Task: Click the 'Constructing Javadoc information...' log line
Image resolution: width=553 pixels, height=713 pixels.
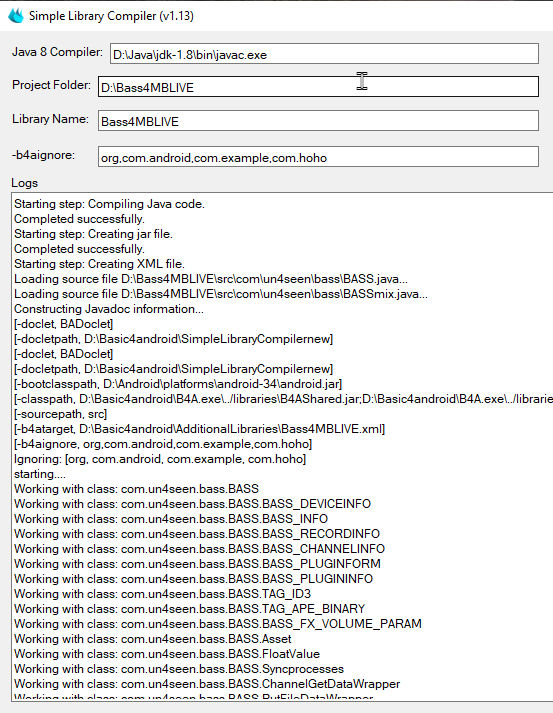Action: 109,309
